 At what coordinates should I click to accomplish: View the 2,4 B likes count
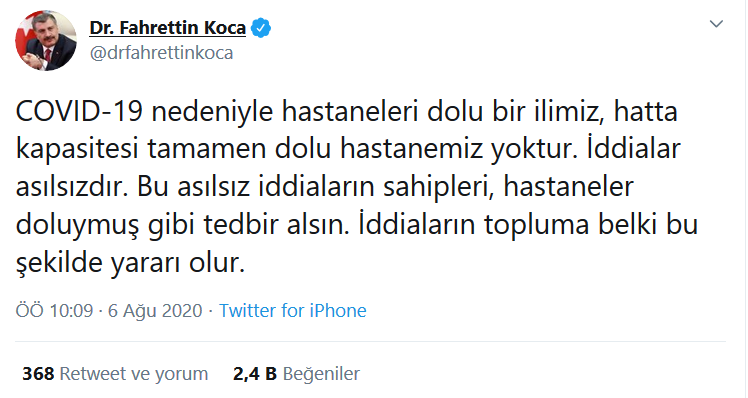(x=255, y=374)
